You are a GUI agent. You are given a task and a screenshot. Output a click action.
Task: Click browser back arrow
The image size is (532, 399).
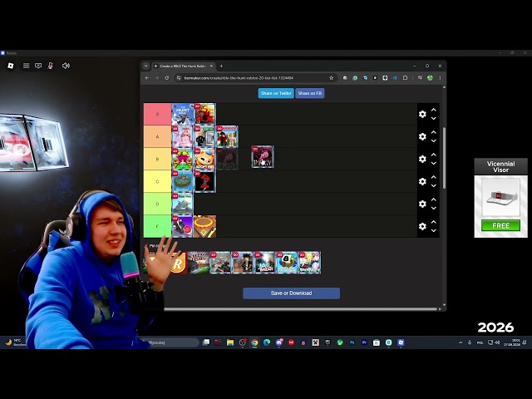(147, 78)
